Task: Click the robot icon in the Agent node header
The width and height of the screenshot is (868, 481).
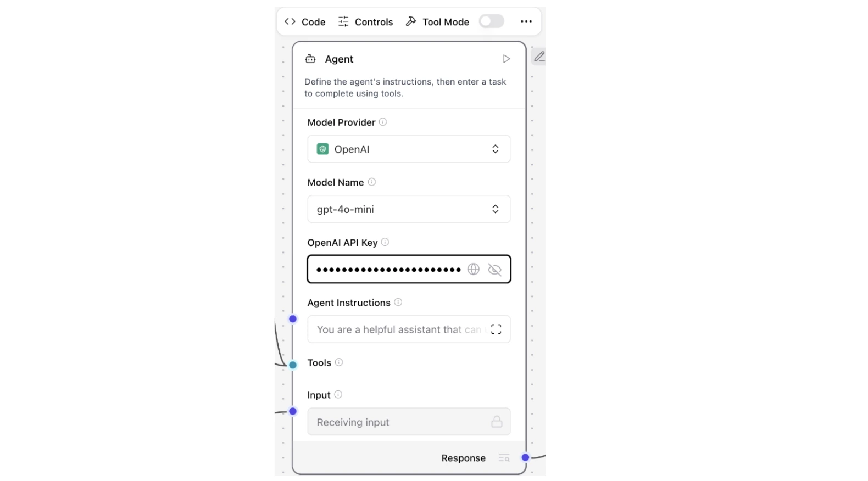Action: click(x=310, y=59)
